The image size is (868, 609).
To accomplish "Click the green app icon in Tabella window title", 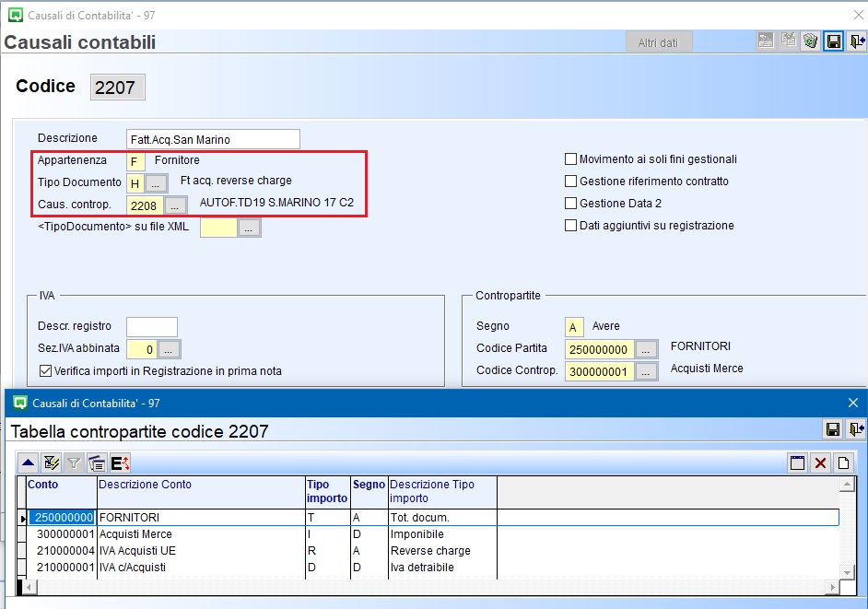I will coord(20,403).
